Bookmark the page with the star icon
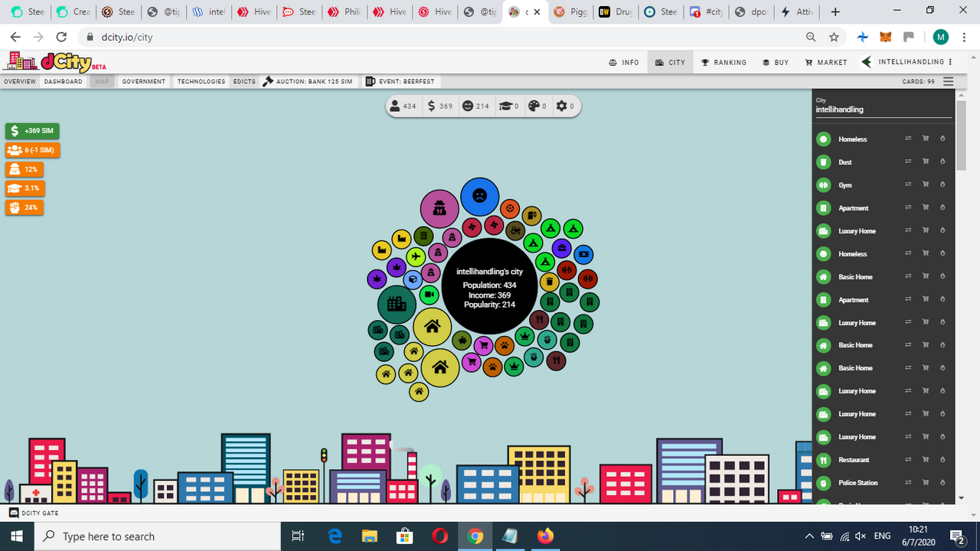Screen dimensions: 980x551 [x=834, y=37]
